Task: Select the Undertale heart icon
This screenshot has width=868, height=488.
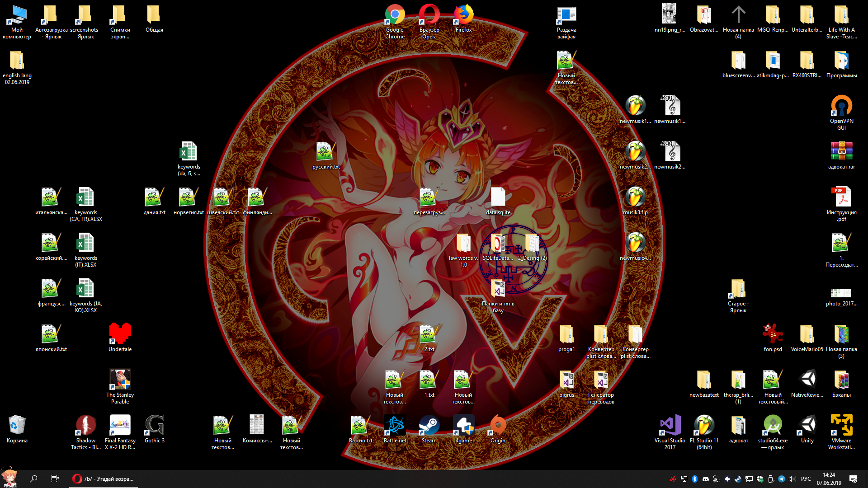Action: pyautogui.click(x=120, y=334)
